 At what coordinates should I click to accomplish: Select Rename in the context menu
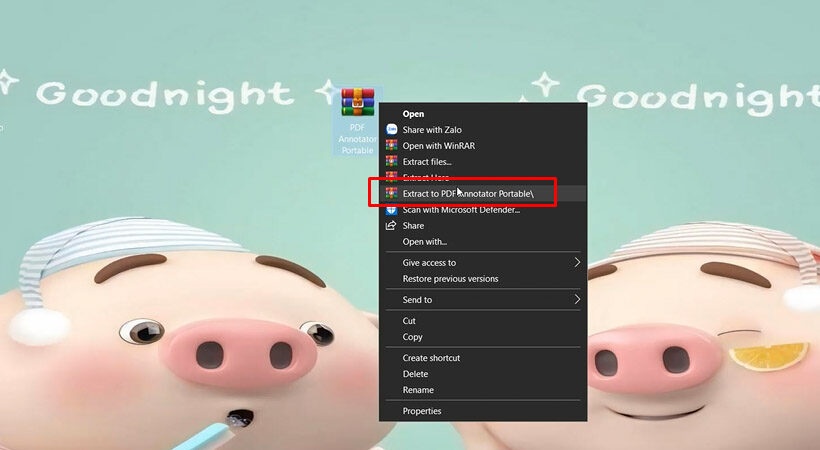(418, 390)
